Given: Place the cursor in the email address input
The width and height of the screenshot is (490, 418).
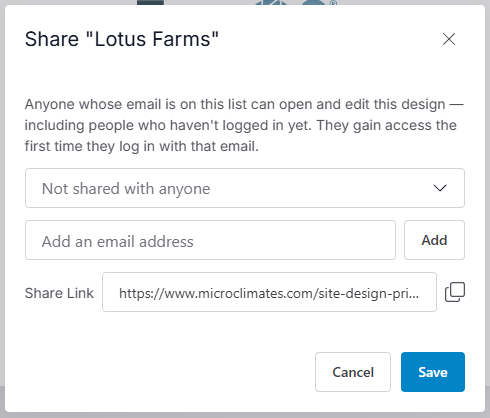Looking at the screenshot, I should (210, 240).
